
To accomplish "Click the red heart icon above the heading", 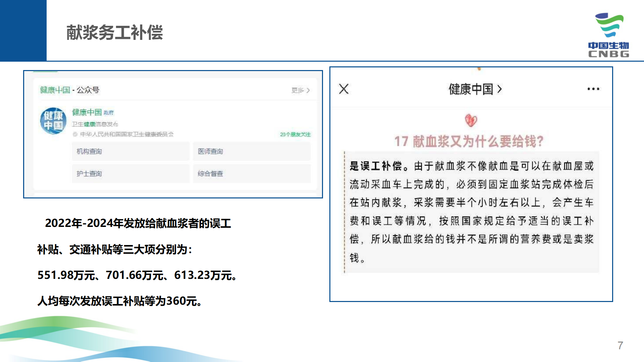I will click(471, 120).
